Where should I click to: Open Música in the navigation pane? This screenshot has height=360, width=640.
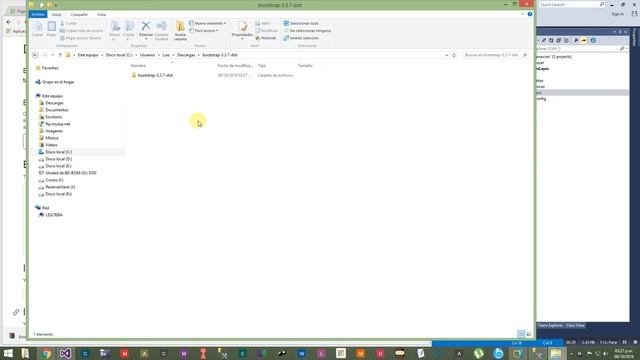(x=52, y=138)
